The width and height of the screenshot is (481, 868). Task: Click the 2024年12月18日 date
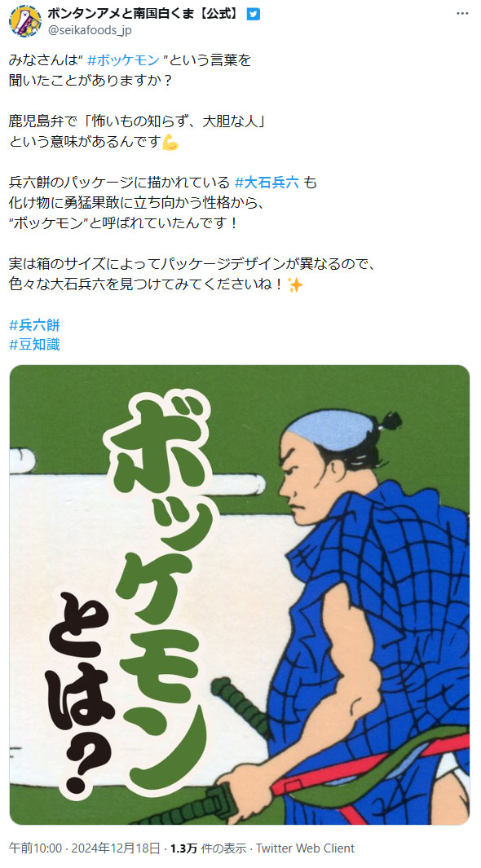tap(115, 848)
